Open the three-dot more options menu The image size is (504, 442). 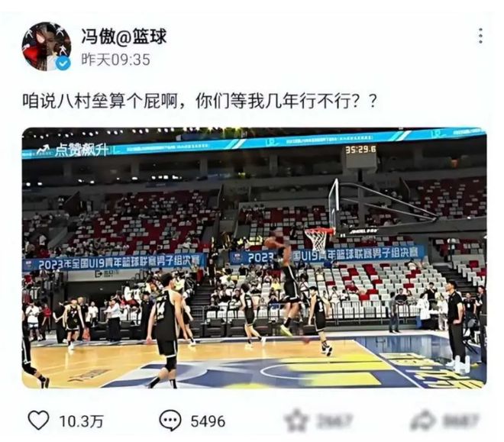click(x=480, y=36)
